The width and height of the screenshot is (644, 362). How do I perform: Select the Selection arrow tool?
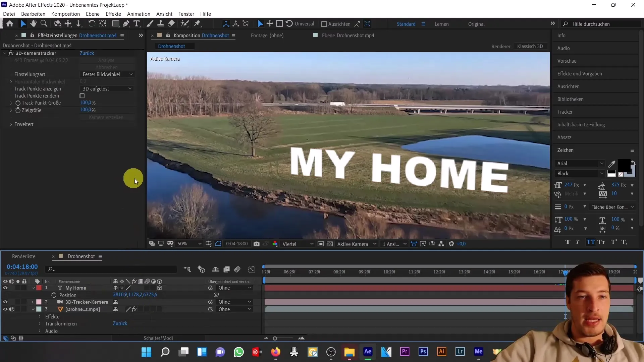[x=23, y=24]
